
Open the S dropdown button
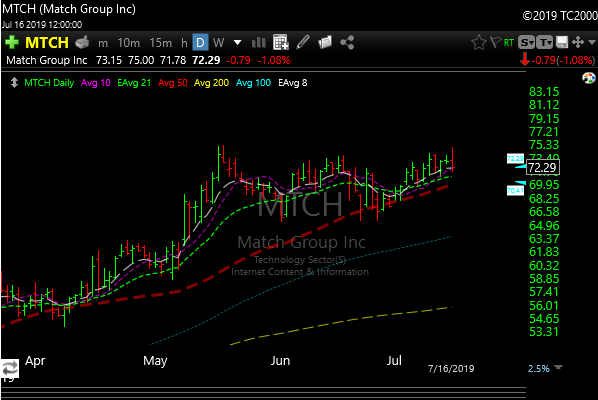[x=527, y=42]
